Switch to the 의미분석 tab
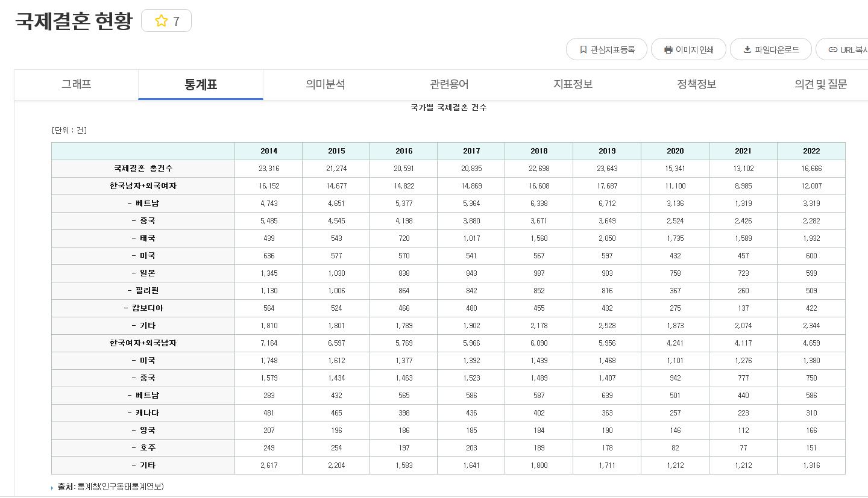The width and height of the screenshot is (868, 498). tap(325, 84)
